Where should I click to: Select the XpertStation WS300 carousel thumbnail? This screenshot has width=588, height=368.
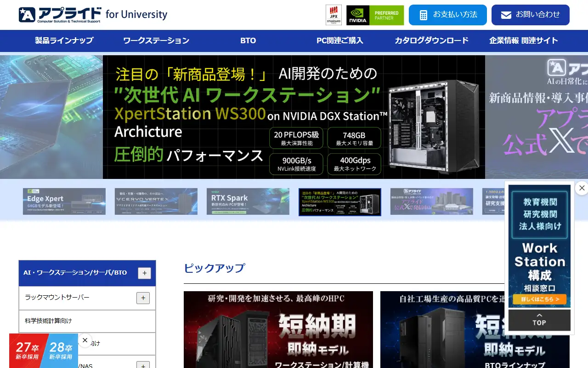click(x=340, y=202)
